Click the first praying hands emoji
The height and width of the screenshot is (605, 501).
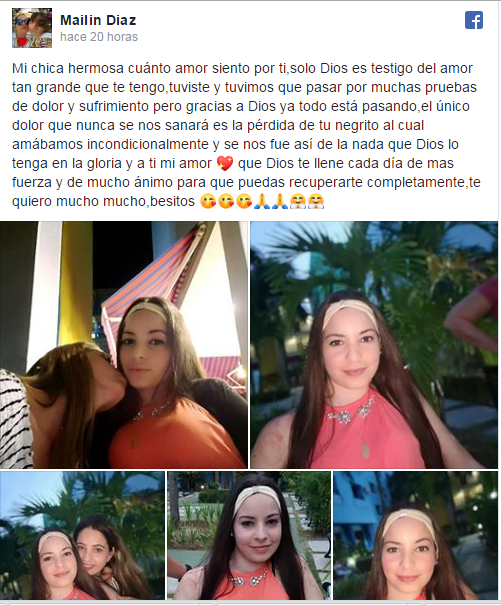coord(262,201)
